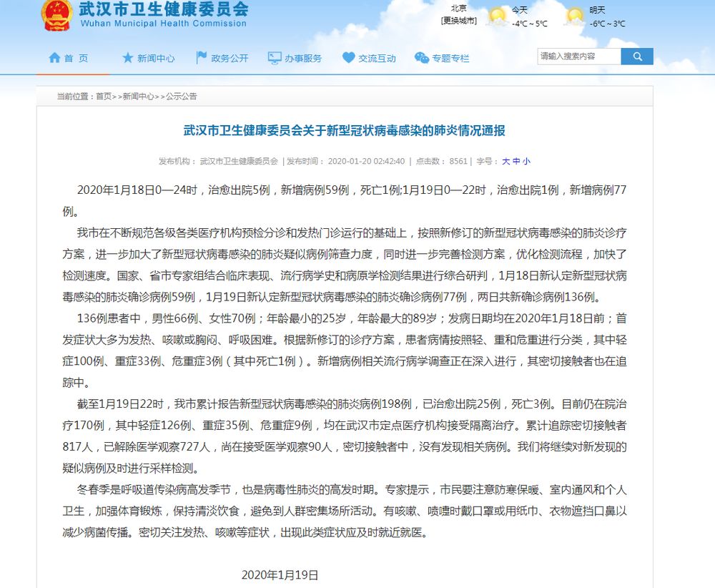Click tomorrow's weather icon

click(575, 15)
